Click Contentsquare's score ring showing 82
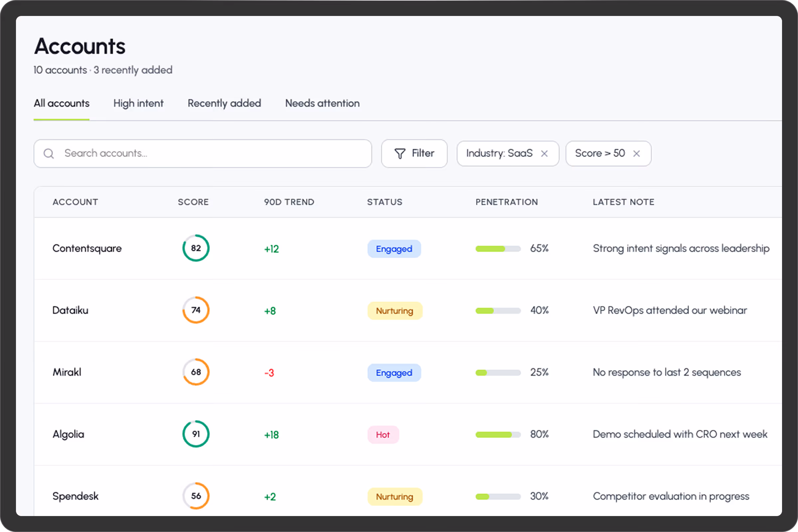798x532 pixels. pyautogui.click(x=196, y=248)
